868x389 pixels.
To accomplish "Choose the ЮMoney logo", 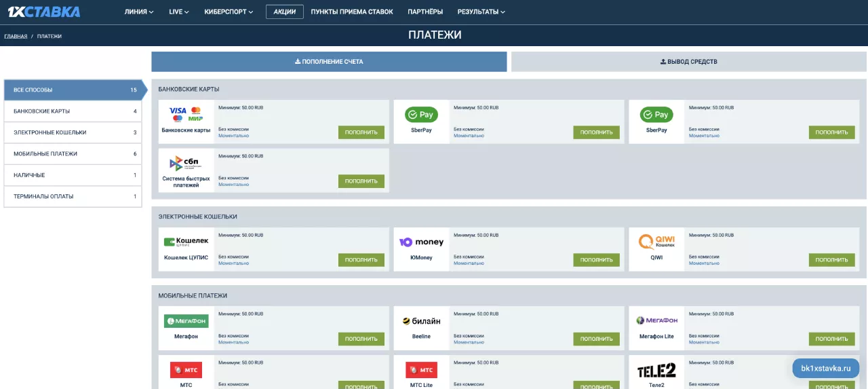I will click(x=421, y=242).
